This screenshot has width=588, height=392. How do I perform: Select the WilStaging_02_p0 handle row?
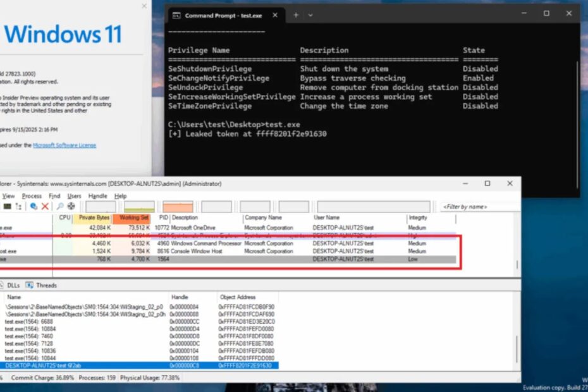pos(140,307)
